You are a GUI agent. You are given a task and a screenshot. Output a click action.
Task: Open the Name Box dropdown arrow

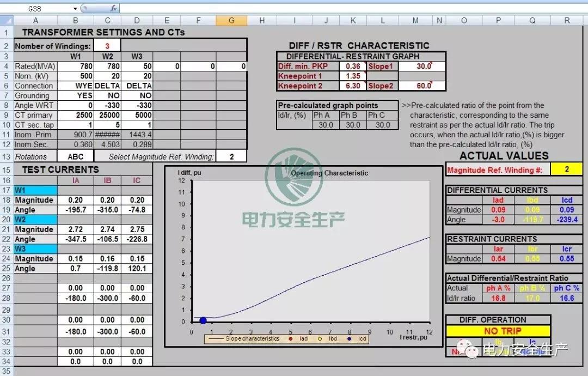click(75, 9)
